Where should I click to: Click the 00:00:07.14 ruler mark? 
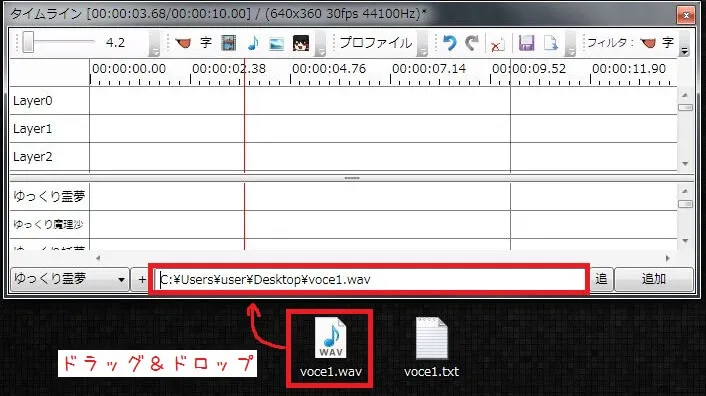(429, 69)
